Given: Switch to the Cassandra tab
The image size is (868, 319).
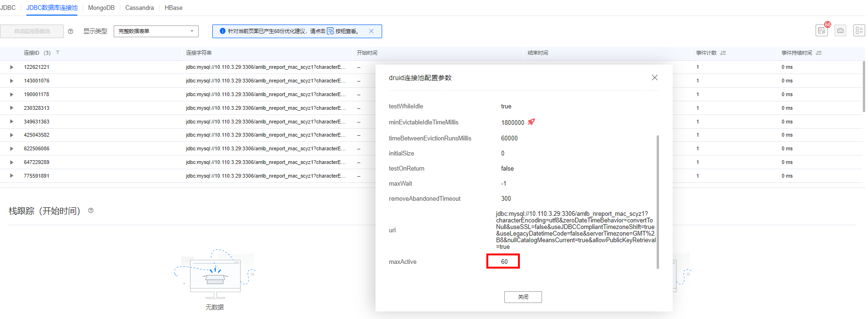Looking at the screenshot, I should (x=140, y=8).
